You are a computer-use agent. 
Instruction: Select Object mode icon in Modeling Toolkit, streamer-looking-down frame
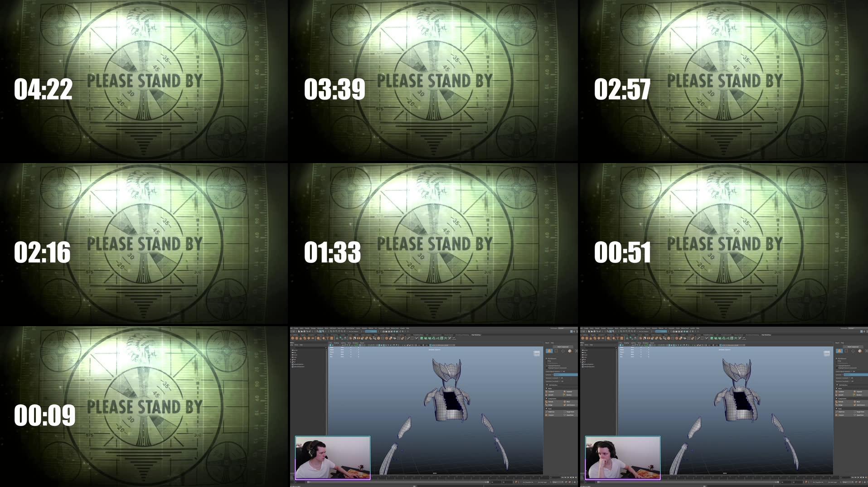[549, 351]
